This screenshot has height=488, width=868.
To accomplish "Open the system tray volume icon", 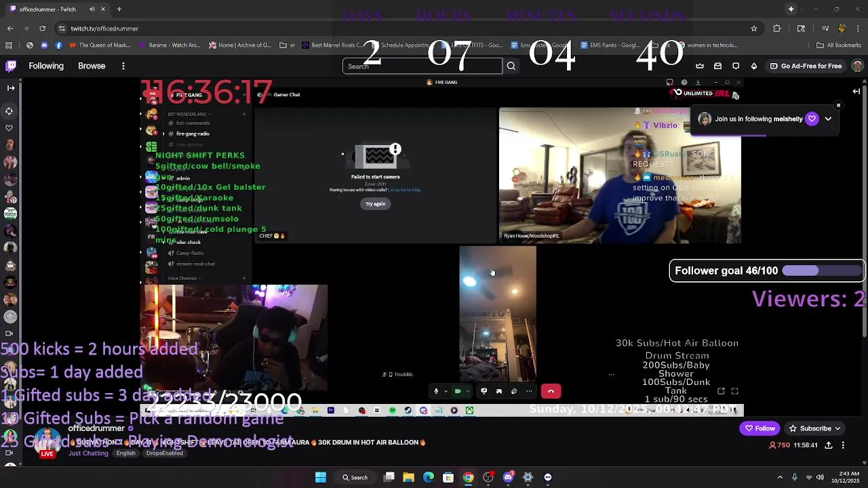I will [820, 477].
